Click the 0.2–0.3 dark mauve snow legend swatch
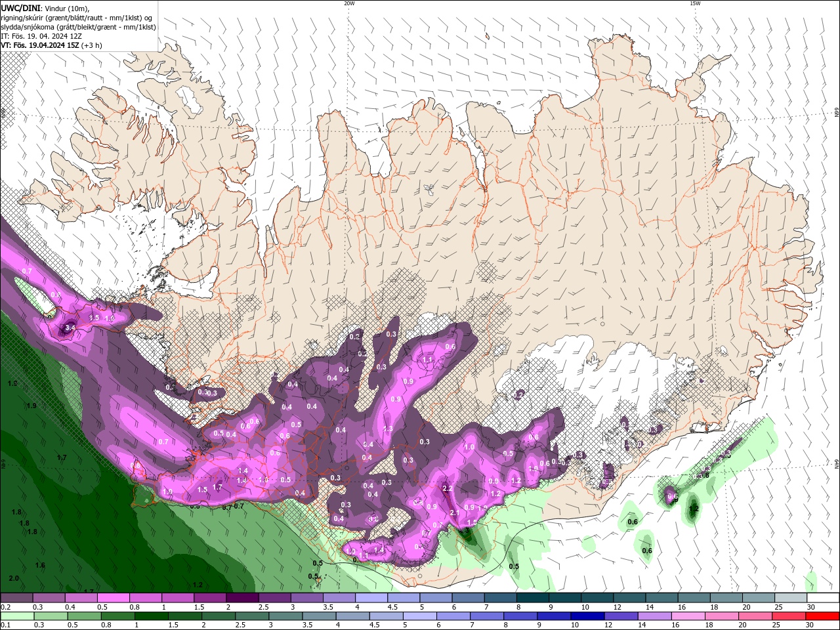The image size is (840, 630). tap(16, 598)
